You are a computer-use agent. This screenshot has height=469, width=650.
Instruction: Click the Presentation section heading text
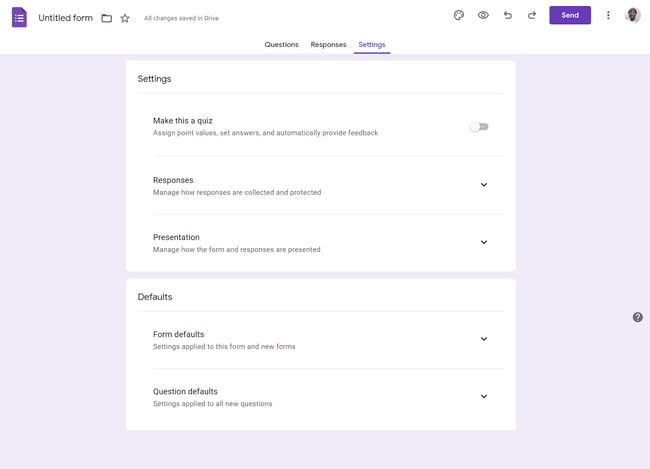176,237
